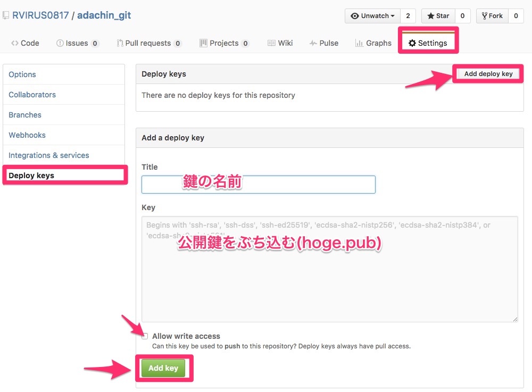Screen dimensions: 532x392
Task: Click the repository book icon
Action: tap(6, 15)
